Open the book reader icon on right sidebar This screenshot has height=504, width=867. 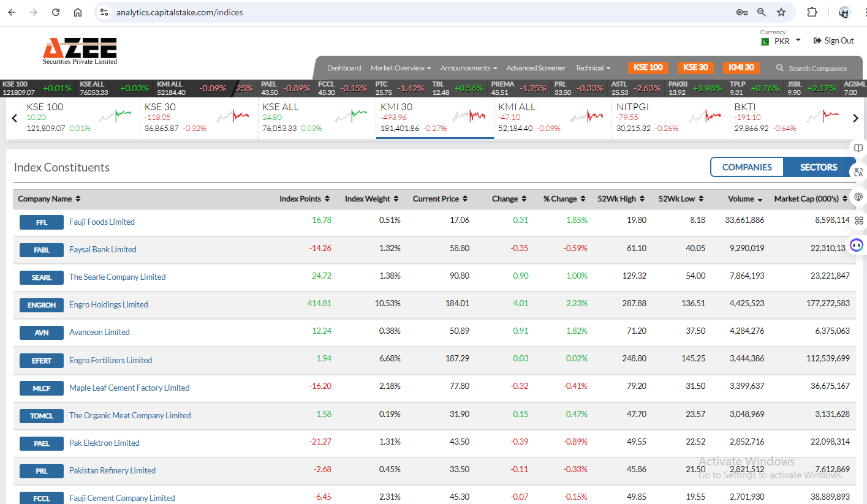[x=858, y=148]
